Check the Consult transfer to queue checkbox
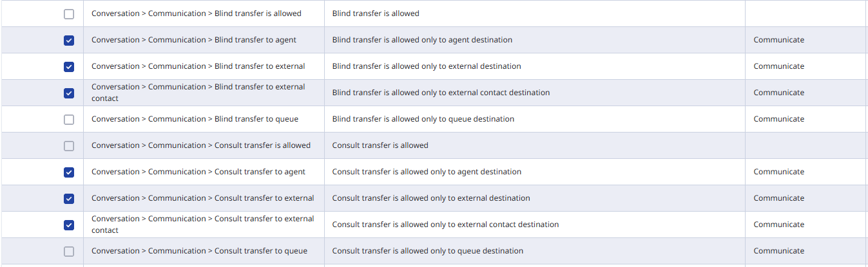This screenshot has width=868, height=267. click(69, 252)
